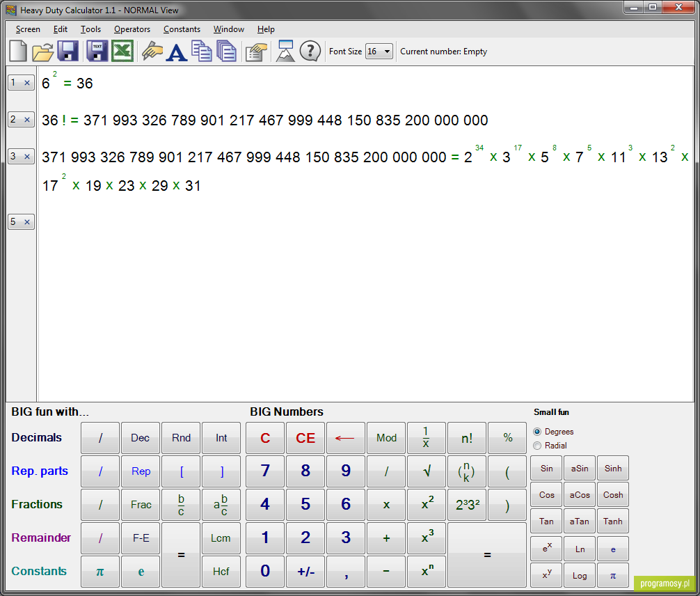Click the e to the x key
Screen dimensions: 700x596
coord(546,549)
